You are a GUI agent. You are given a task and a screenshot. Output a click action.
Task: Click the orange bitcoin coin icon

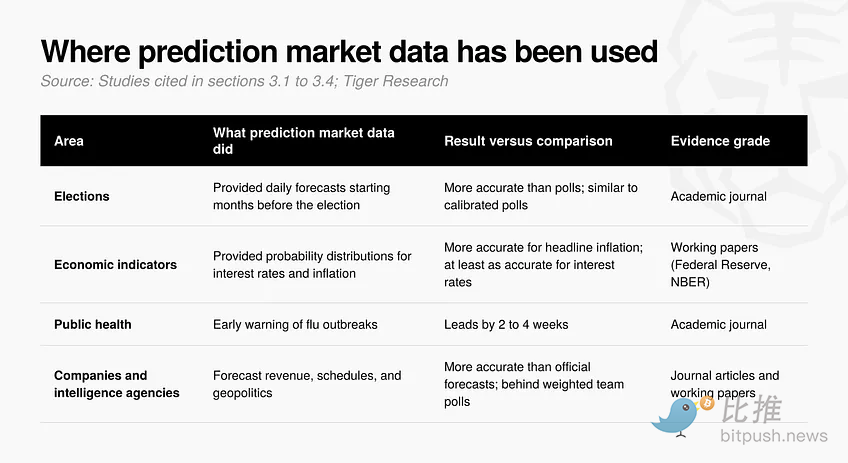pos(707,403)
